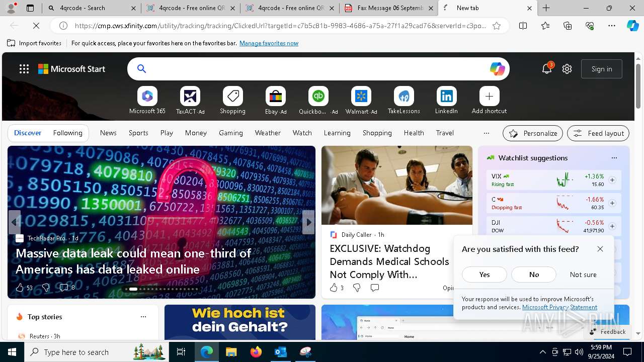Open Top stories options menu

coord(143,317)
